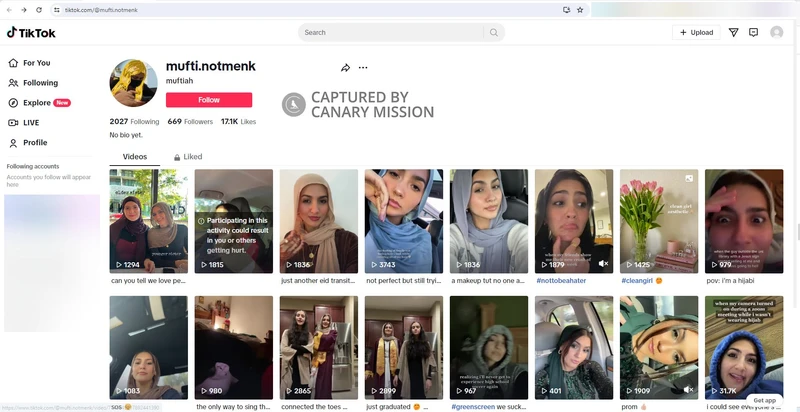Click the 'mufti.notmenk' username heading
This screenshot has width=800, height=412.
[x=211, y=66]
